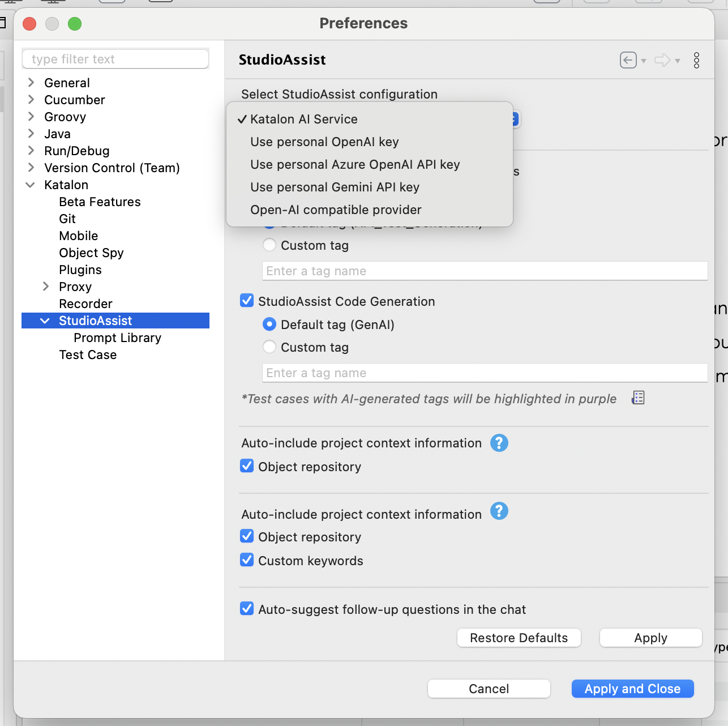728x726 pixels.
Task: Open Mobile preferences item
Action: [x=79, y=236]
